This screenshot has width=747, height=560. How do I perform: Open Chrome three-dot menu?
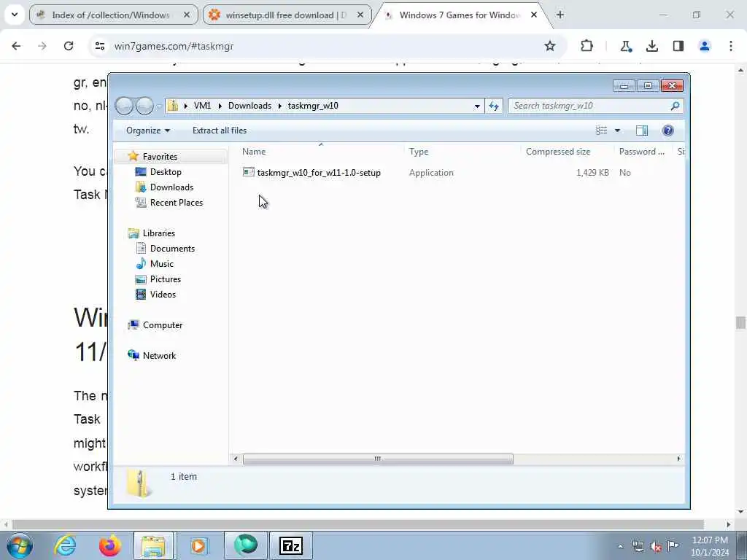click(731, 46)
